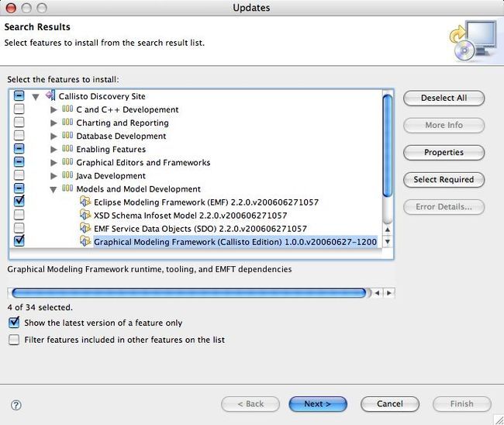
Task: Click the Deselect All button
Action: (444, 98)
